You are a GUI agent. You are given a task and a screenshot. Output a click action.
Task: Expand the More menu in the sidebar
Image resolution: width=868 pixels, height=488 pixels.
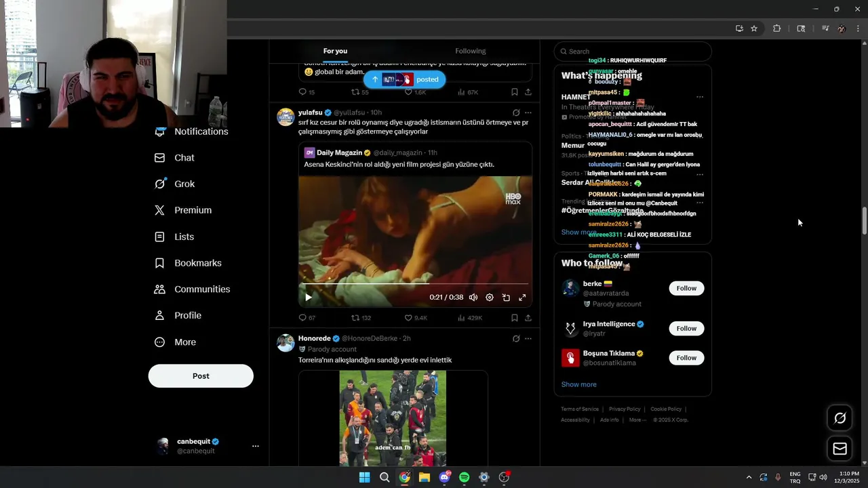[x=175, y=342]
